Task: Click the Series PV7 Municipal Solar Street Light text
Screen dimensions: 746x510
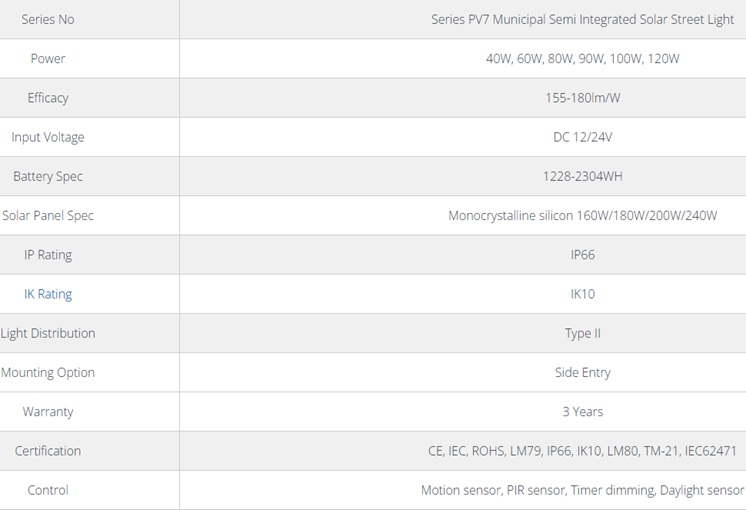Action: point(582,20)
